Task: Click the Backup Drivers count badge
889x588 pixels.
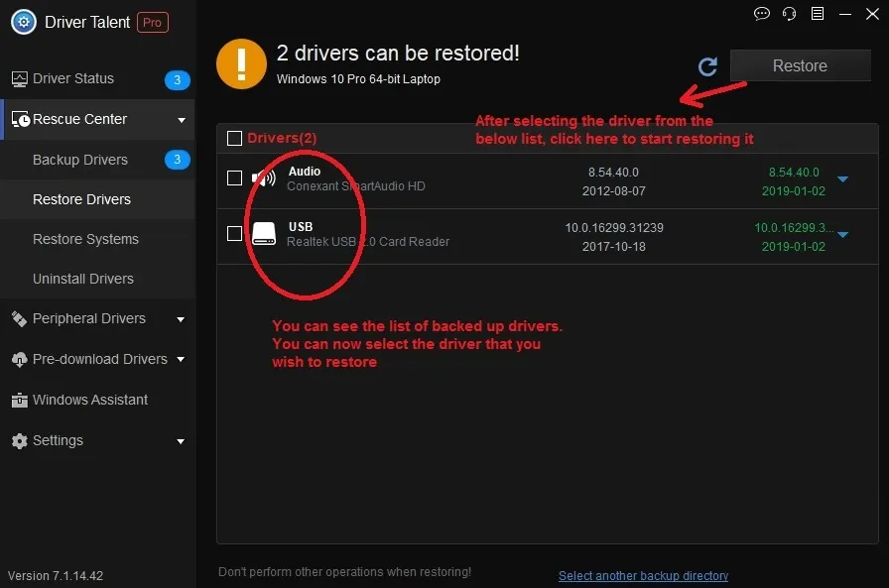Action: pyautogui.click(x=177, y=160)
